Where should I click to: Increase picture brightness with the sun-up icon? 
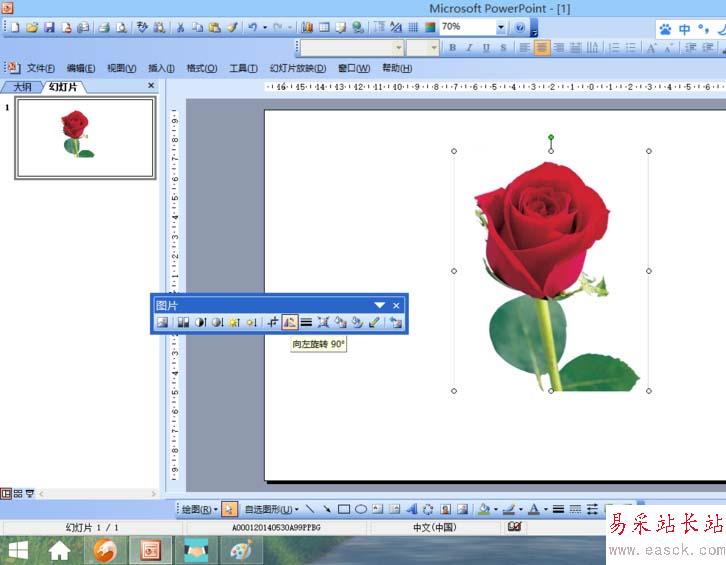click(234, 322)
